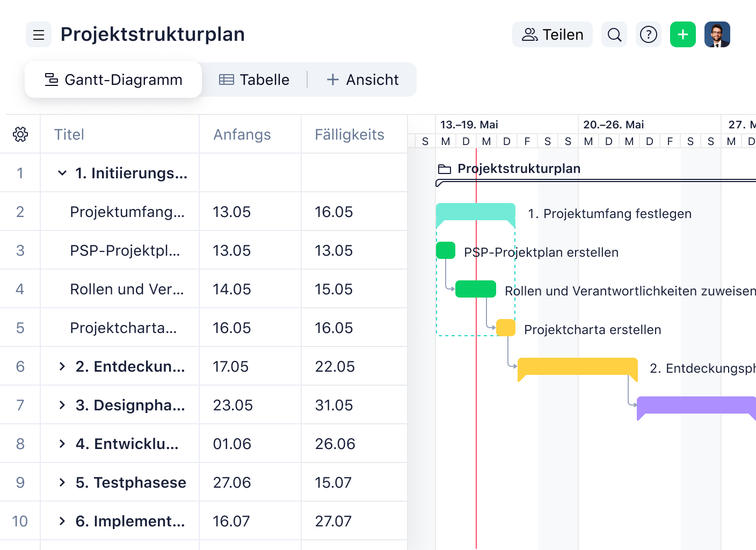Image resolution: width=756 pixels, height=550 pixels.
Task: Click the green plus add button
Action: 683,35
